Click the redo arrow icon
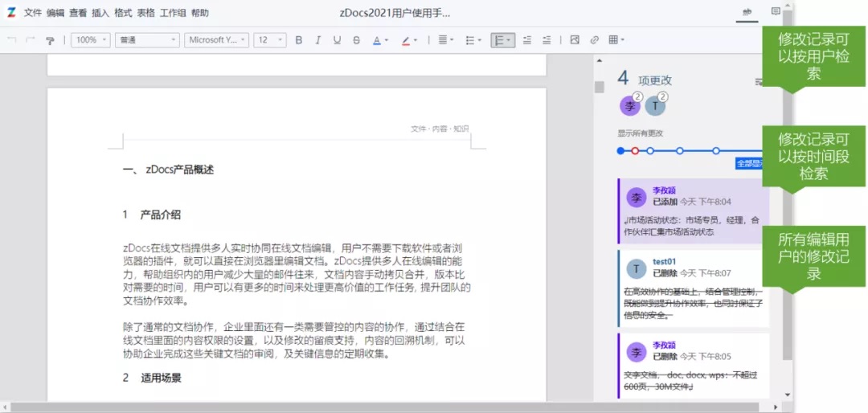 [31, 40]
